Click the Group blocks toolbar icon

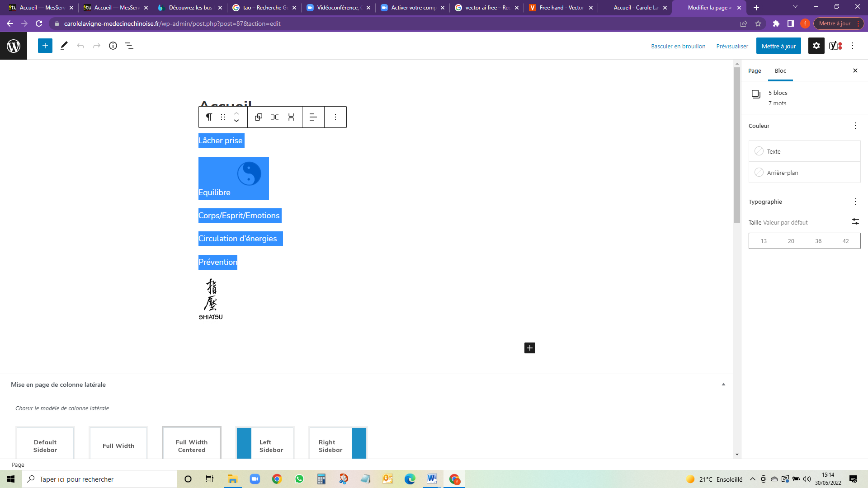point(259,117)
